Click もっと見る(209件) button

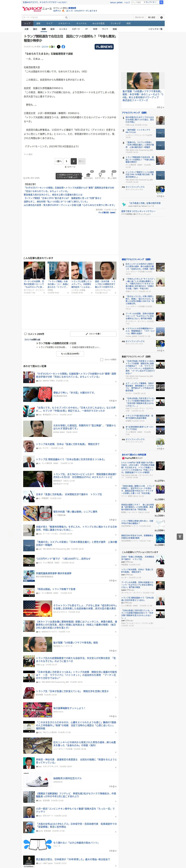tap(70, 354)
